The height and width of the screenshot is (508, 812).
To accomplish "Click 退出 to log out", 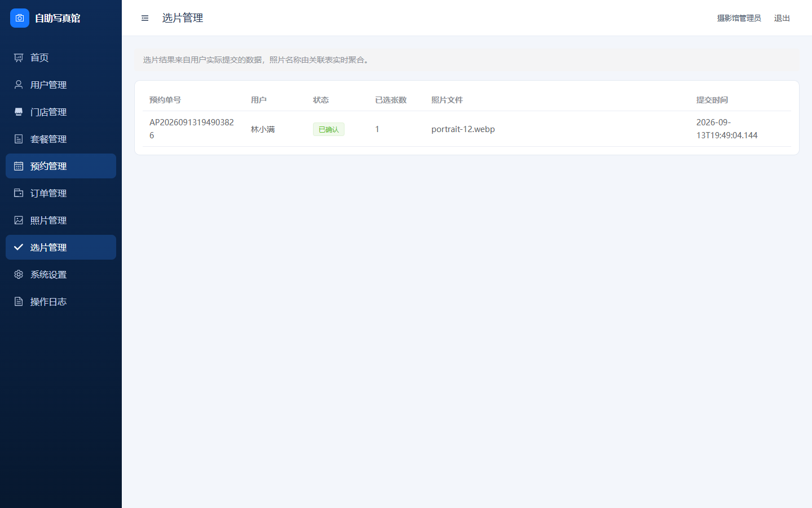I will click(x=782, y=18).
